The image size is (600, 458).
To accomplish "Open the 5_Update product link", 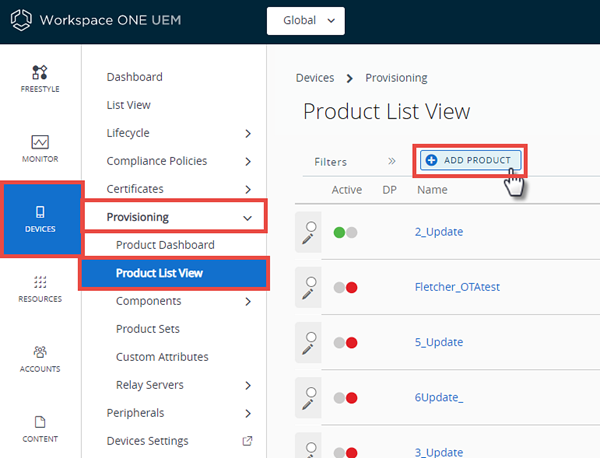I will (439, 342).
